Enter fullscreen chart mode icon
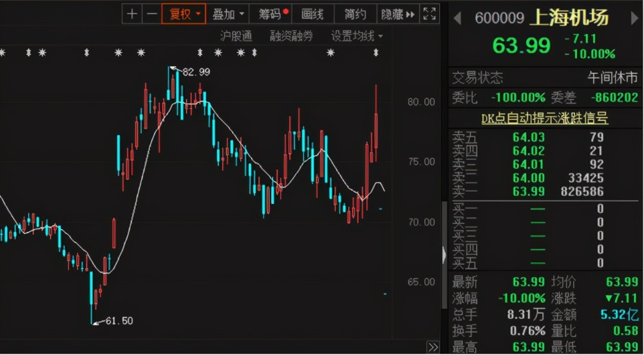Screen dimensions: 644x355 [x=430, y=14]
